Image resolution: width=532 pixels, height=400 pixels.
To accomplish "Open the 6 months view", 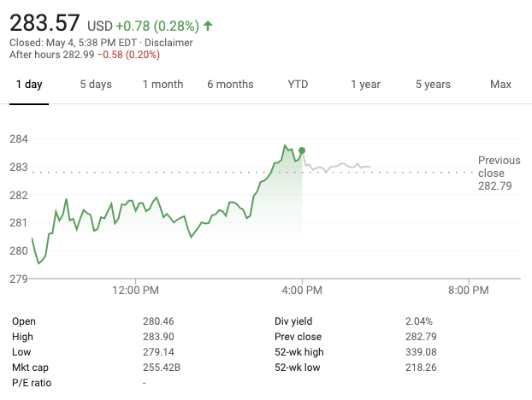I will pyautogui.click(x=230, y=85).
